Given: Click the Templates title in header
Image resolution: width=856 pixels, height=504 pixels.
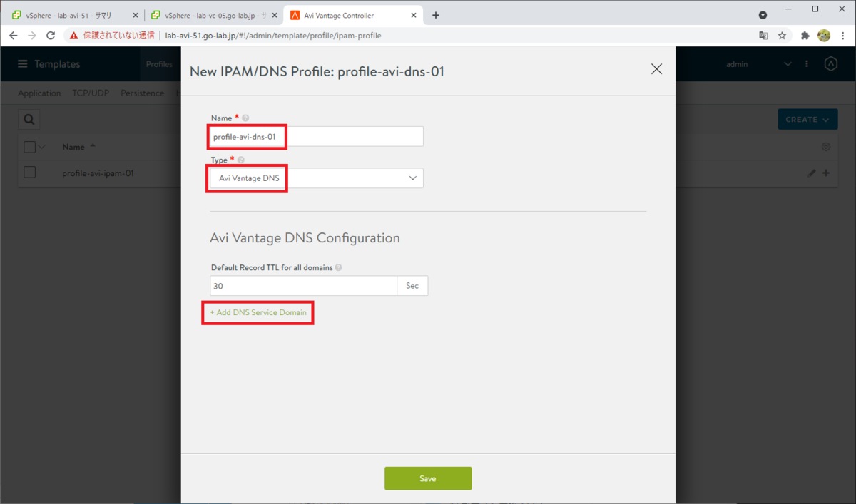Looking at the screenshot, I should click(x=57, y=64).
